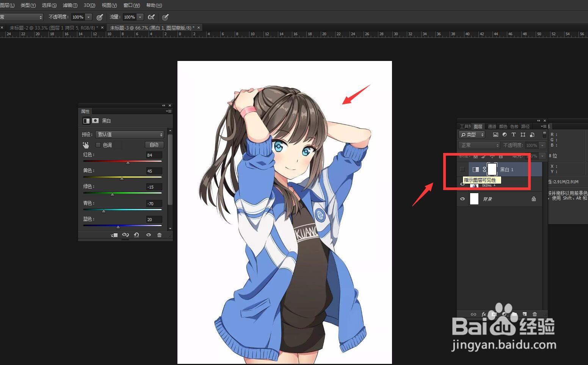Filter layers by pixel image icon
The height and width of the screenshot is (365, 588).
495,135
